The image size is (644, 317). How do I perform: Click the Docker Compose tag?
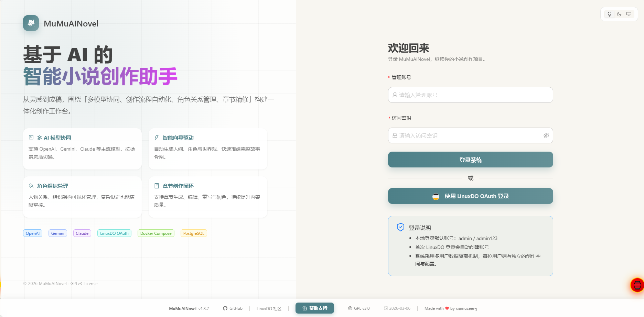[x=156, y=233]
